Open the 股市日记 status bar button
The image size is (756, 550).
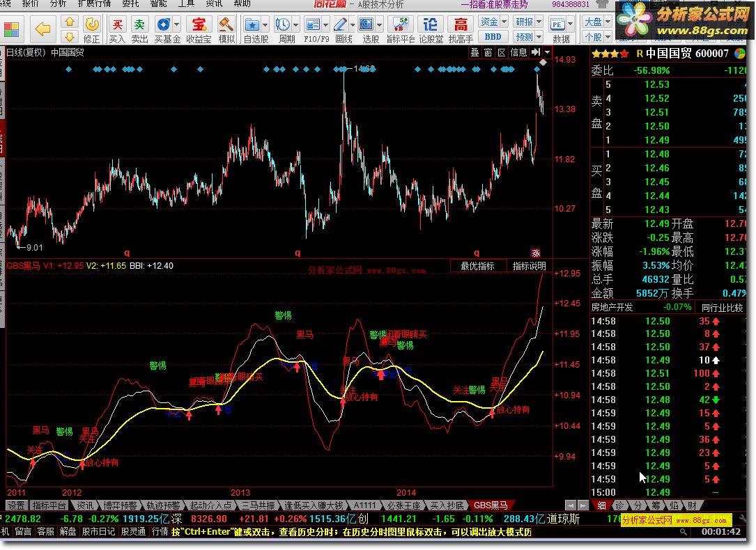(98, 531)
